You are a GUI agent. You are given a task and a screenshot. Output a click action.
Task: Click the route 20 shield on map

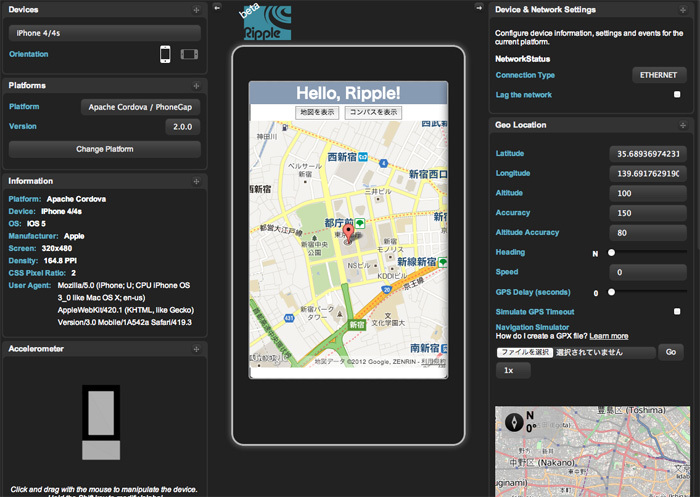(387, 290)
